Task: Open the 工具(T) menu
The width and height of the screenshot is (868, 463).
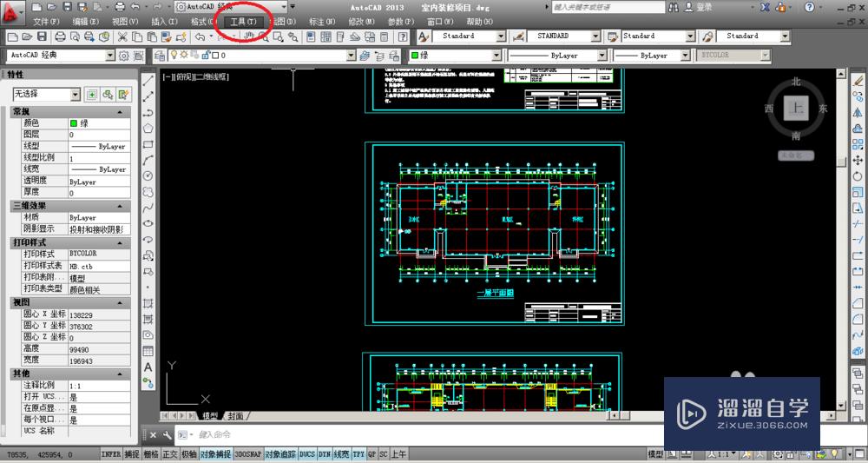Action: [244, 22]
